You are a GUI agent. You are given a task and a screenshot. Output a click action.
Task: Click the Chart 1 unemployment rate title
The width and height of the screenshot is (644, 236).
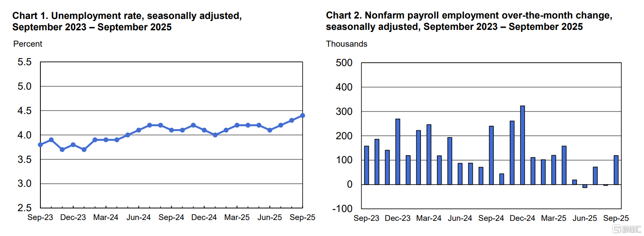pos(127,21)
